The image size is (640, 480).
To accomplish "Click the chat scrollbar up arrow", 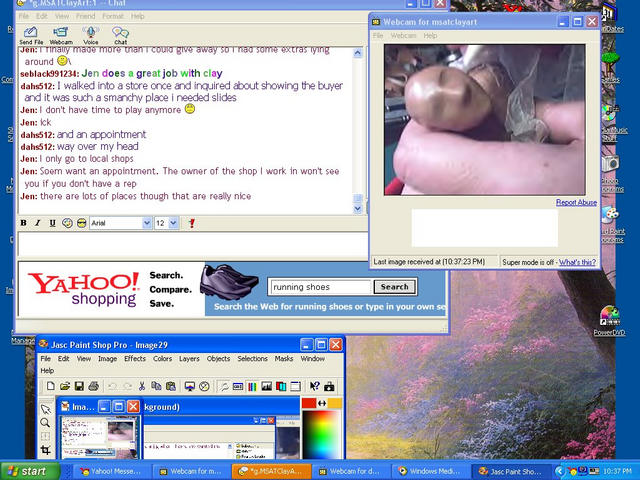I will 358,53.
